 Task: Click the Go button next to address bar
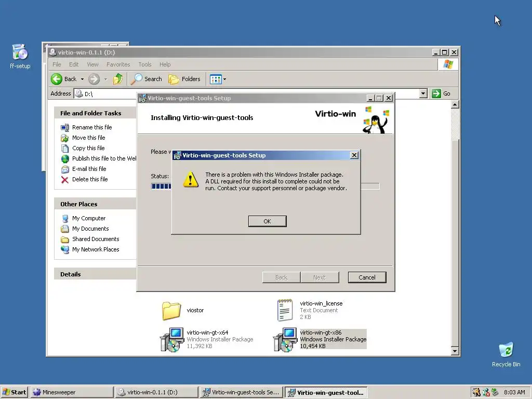441,94
